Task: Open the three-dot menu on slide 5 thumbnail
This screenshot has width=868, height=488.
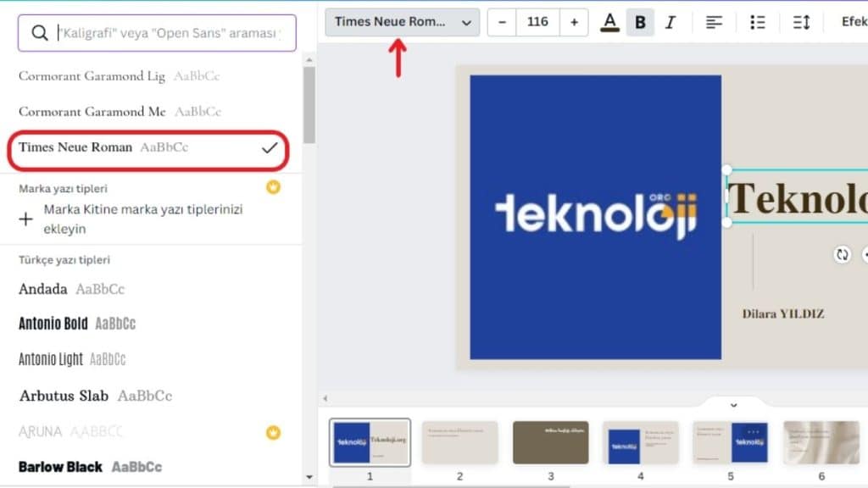Action: [754, 431]
